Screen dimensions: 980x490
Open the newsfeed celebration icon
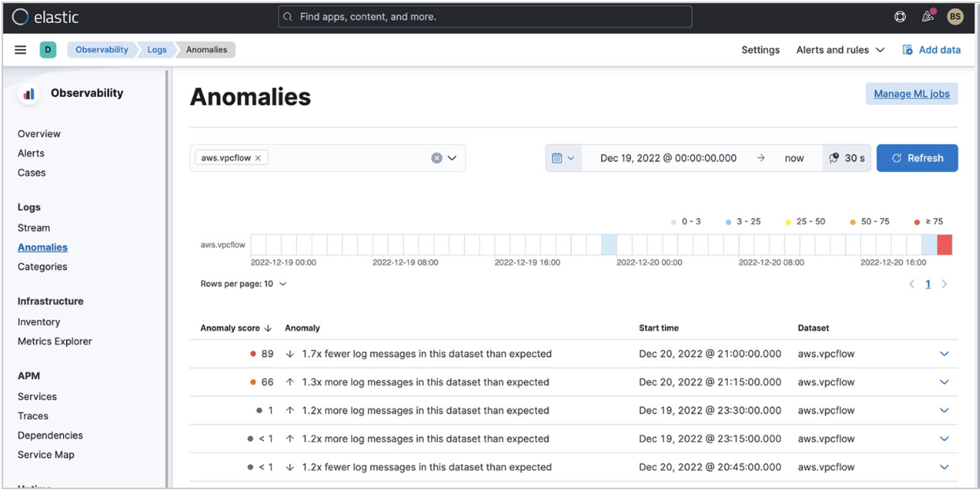pos(927,17)
